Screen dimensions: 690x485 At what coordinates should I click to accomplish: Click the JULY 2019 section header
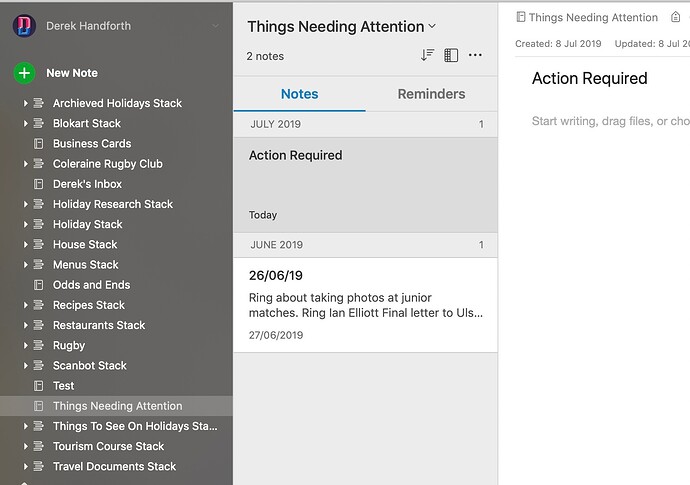366,124
